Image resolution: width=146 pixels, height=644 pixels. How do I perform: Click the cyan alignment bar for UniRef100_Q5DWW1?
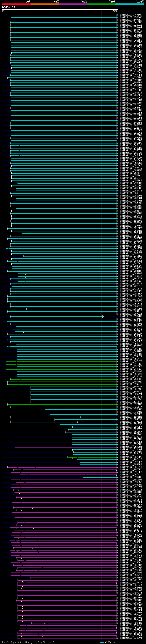[57, 316]
